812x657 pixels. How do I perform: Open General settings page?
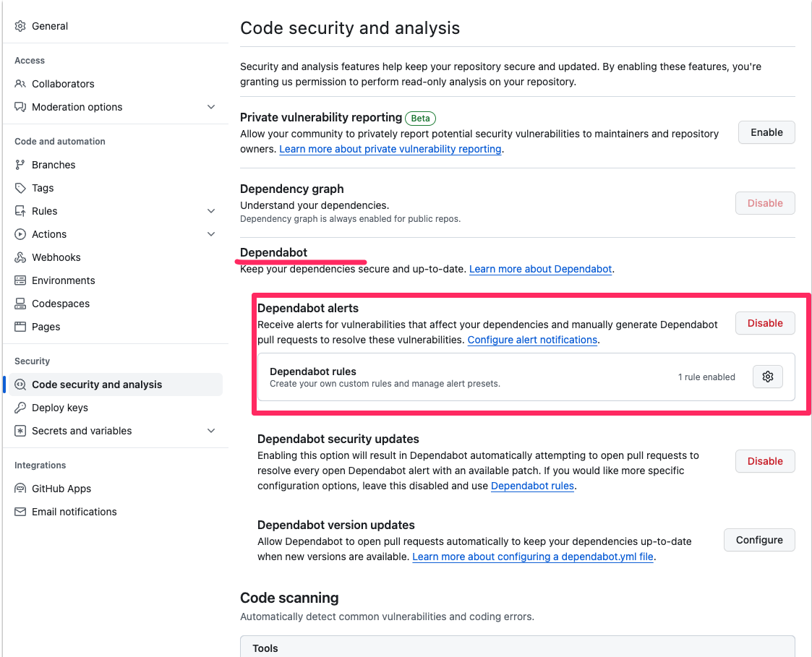point(50,27)
